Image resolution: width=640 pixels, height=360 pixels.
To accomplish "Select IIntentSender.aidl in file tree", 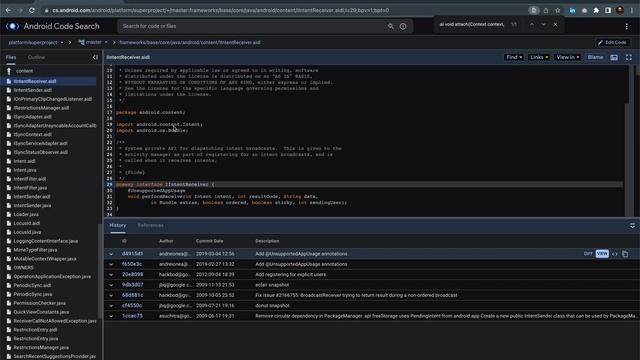I will click(32, 90).
